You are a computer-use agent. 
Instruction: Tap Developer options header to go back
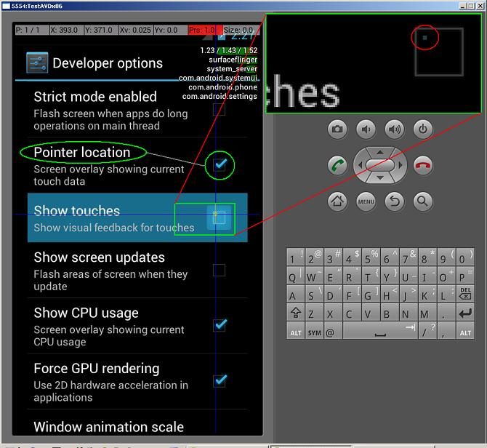[94, 63]
